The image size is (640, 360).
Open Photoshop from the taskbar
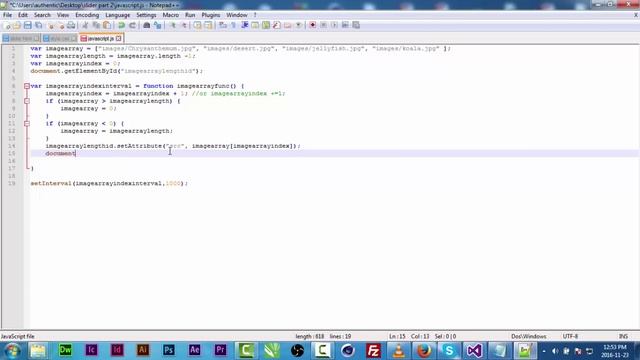pyautogui.click(x=169, y=350)
